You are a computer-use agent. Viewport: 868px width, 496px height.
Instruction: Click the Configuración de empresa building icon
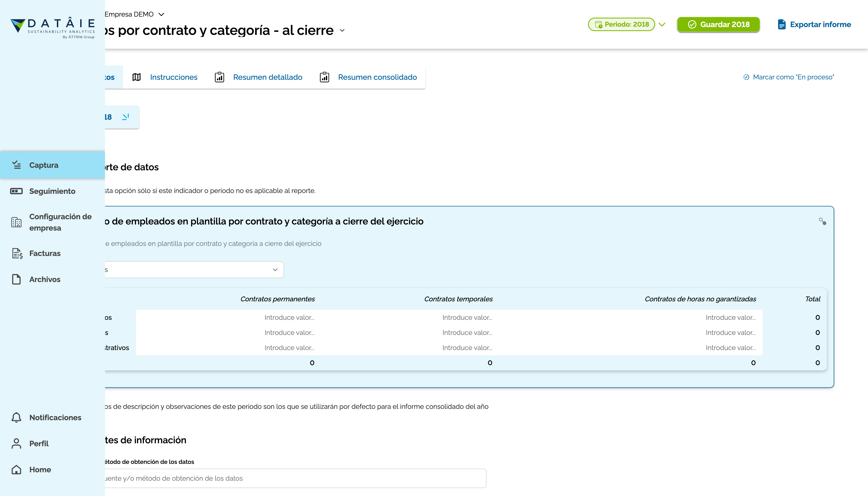[x=16, y=222]
